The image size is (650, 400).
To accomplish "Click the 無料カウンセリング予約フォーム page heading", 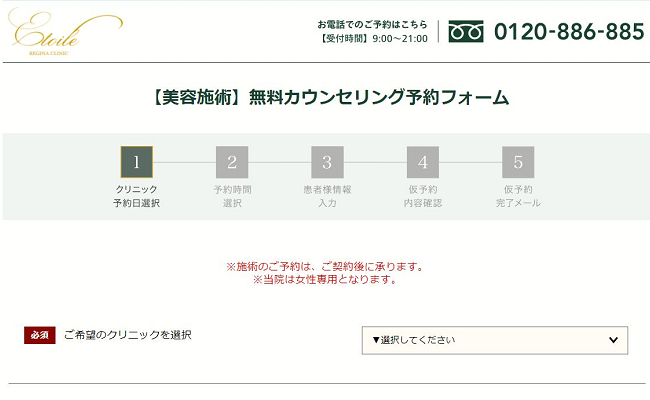I will point(325,97).
